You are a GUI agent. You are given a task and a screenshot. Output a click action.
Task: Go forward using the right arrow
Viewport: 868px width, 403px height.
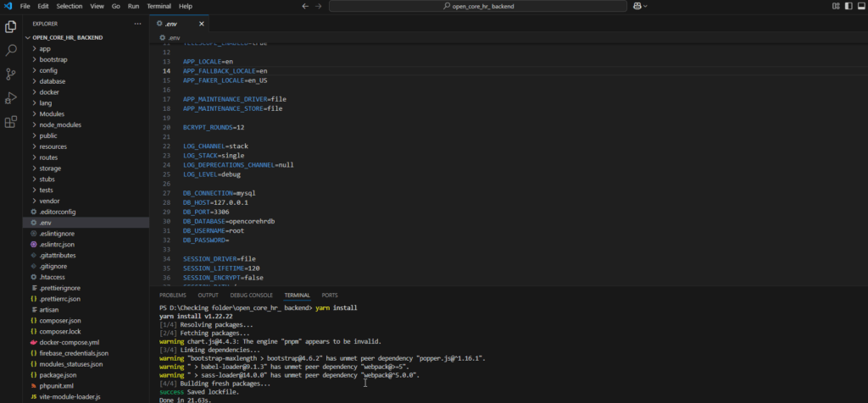coord(318,6)
